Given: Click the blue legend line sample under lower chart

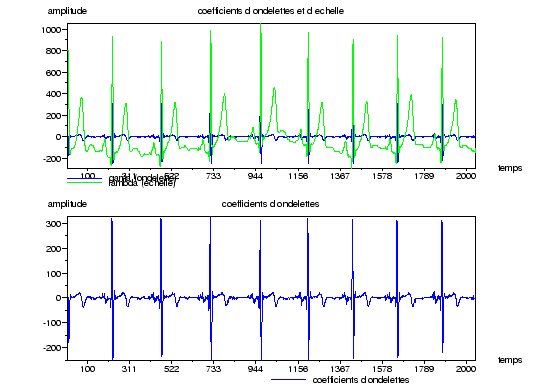Looking at the screenshot, I should [x=289, y=379].
